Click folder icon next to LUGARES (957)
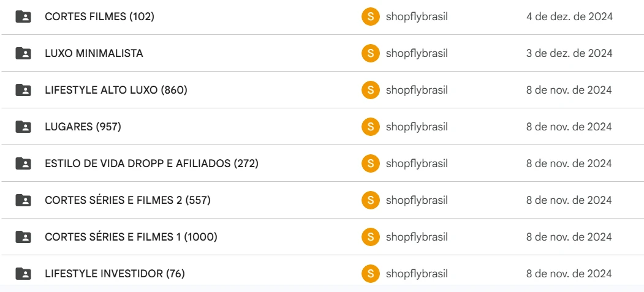Image resolution: width=644 pixels, height=292 pixels. (23, 127)
